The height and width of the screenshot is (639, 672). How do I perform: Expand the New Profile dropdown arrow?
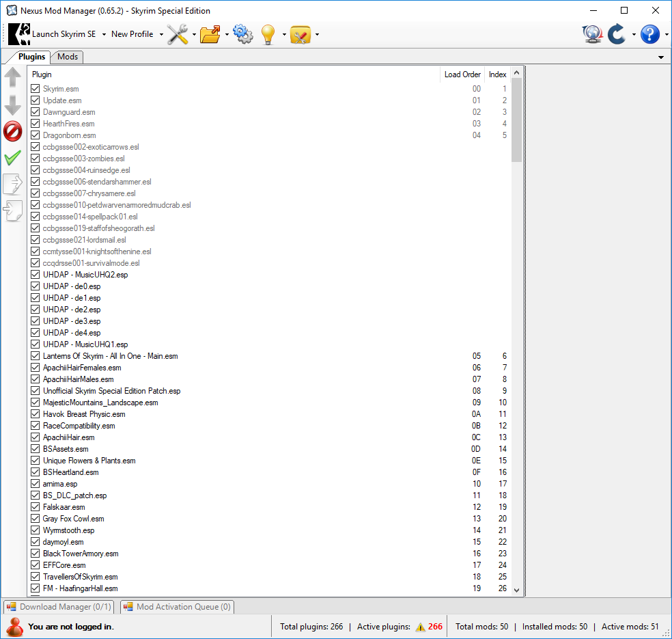(161, 34)
